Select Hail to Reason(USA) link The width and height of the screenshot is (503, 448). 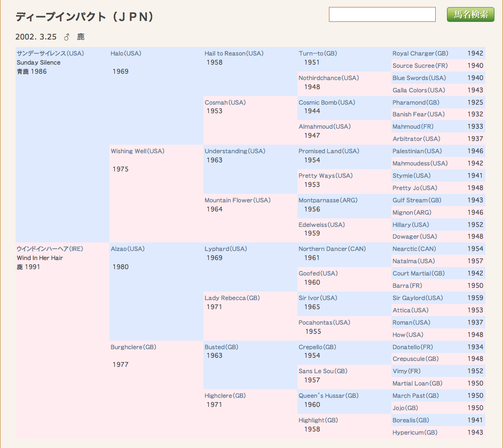pos(234,53)
